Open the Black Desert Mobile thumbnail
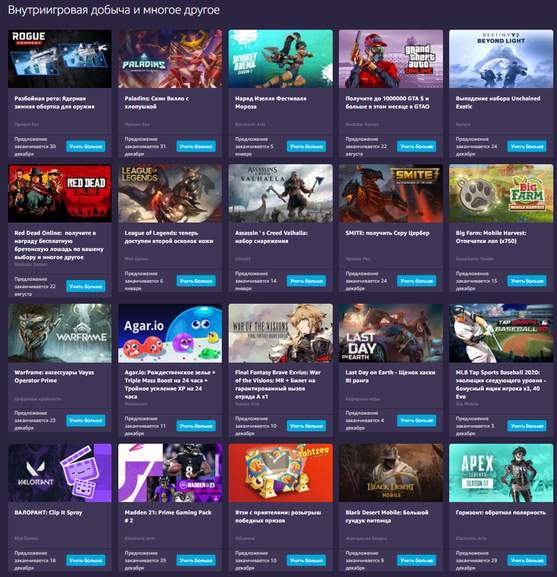 pyautogui.click(x=391, y=473)
